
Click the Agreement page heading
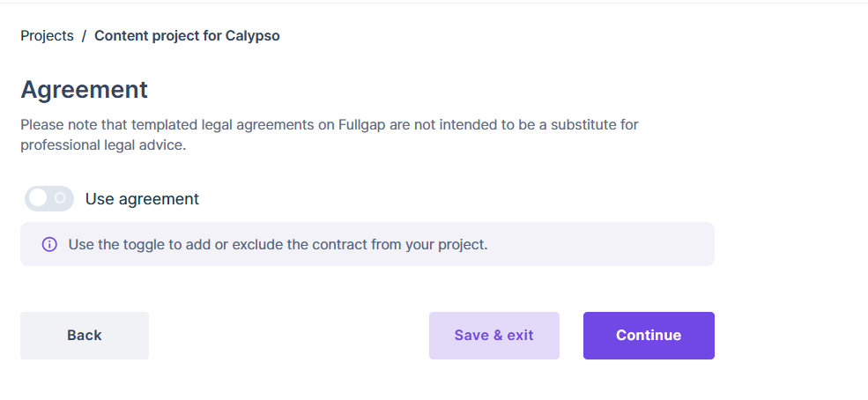[x=84, y=90]
